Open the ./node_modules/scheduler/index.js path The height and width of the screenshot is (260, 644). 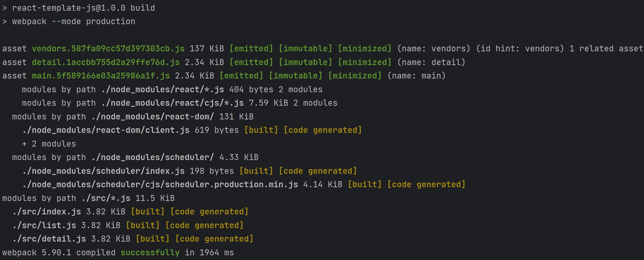[104, 171]
